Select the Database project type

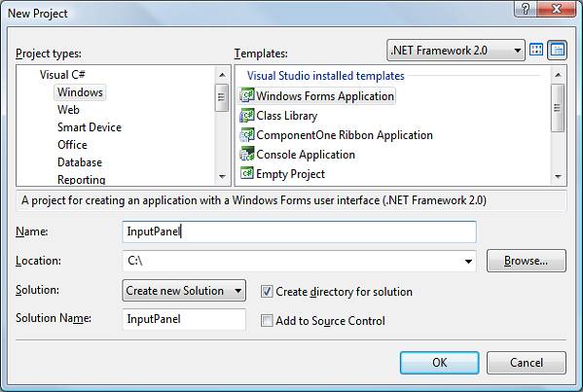point(80,162)
